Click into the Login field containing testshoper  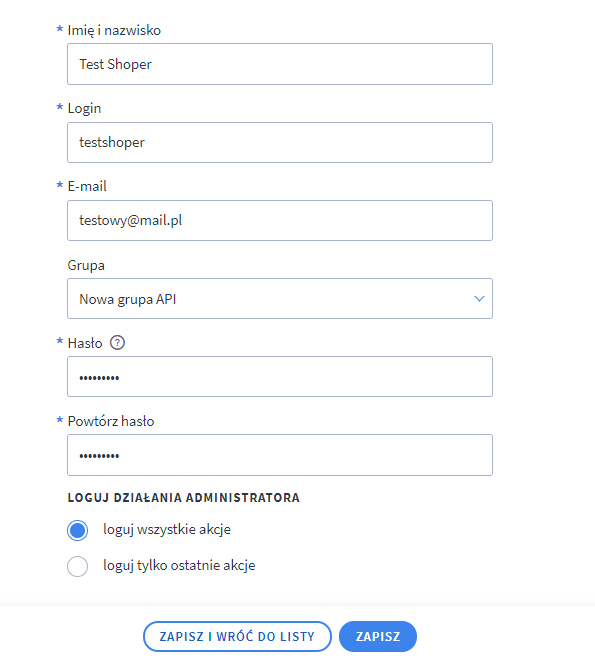(x=280, y=142)
